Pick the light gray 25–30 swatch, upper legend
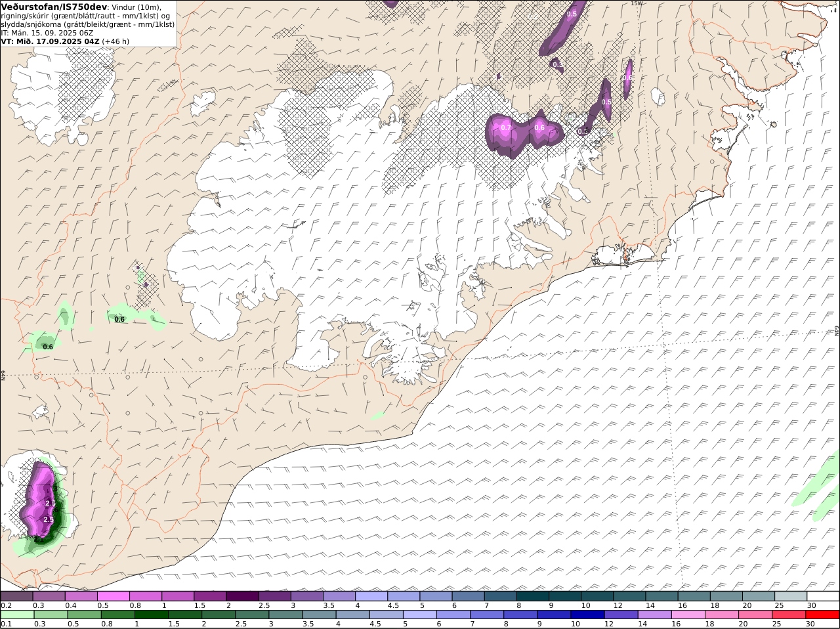 click(x=790, y=596)
